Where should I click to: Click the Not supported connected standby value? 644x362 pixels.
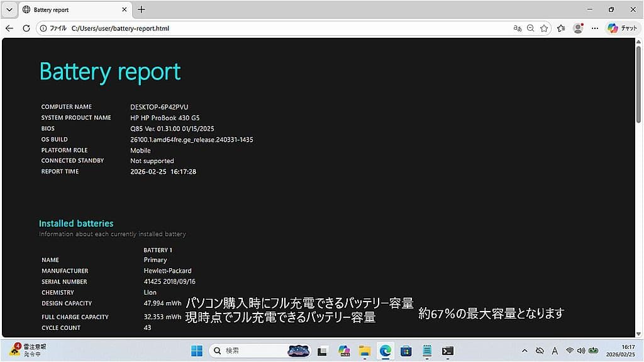click(152, 161)
